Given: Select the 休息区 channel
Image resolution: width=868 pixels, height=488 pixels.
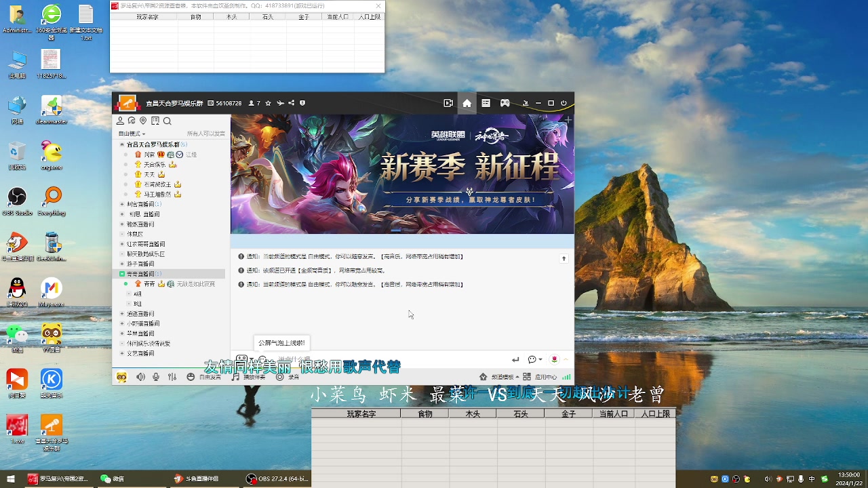Looking at the screenshot, I should [135, 234].
